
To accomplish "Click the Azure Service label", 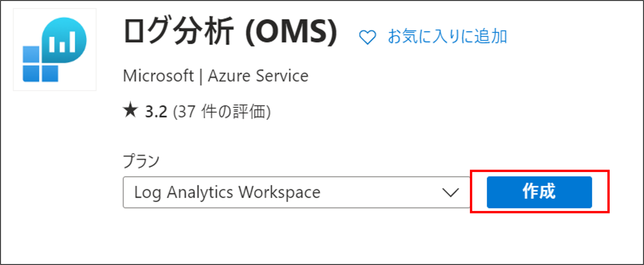I will [258, 76].
